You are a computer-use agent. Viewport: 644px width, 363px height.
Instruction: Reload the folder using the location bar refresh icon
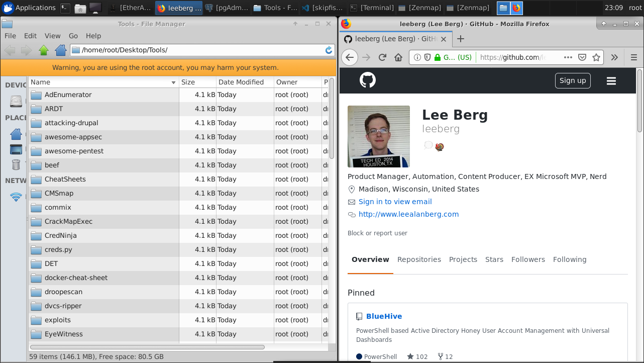coord(329,50)
